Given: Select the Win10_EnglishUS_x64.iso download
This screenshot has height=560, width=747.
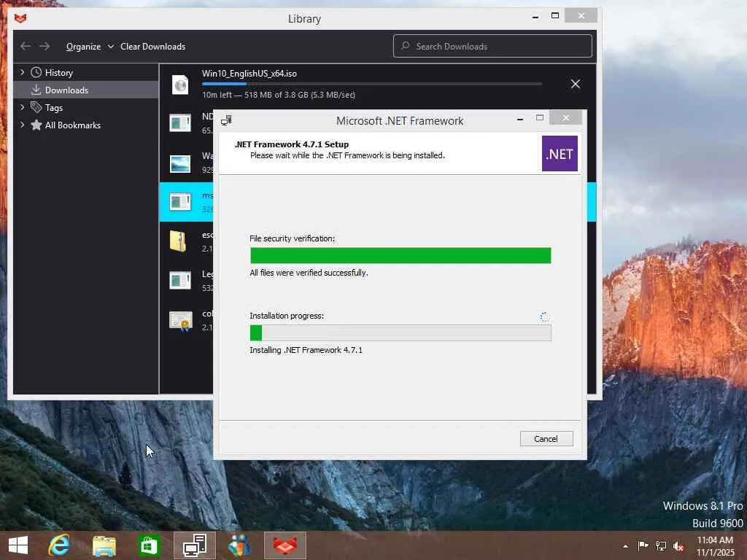Looking at the screenshot, I should pos(377,85).
